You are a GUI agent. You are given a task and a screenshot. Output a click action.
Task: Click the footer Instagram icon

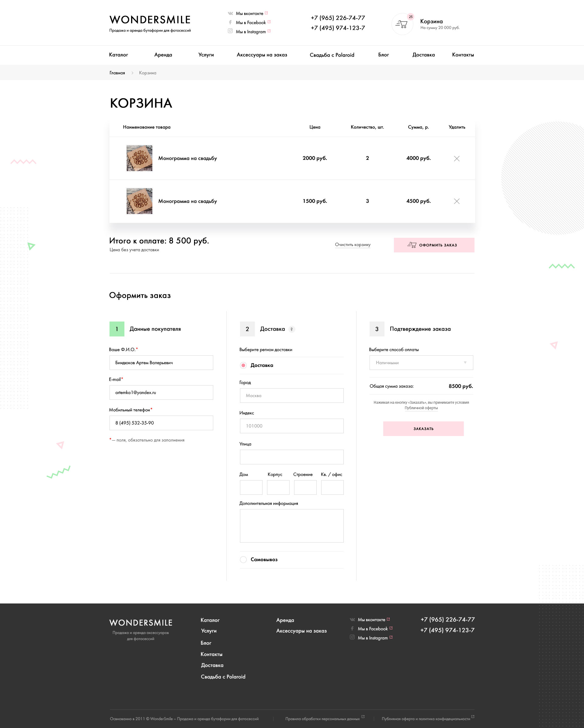(x=352, y=637)
